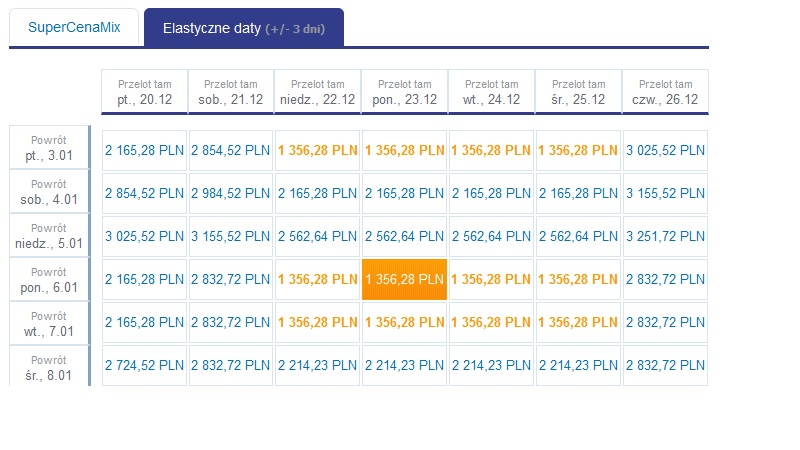Choose return row pon., 6.01

[49, 280]
